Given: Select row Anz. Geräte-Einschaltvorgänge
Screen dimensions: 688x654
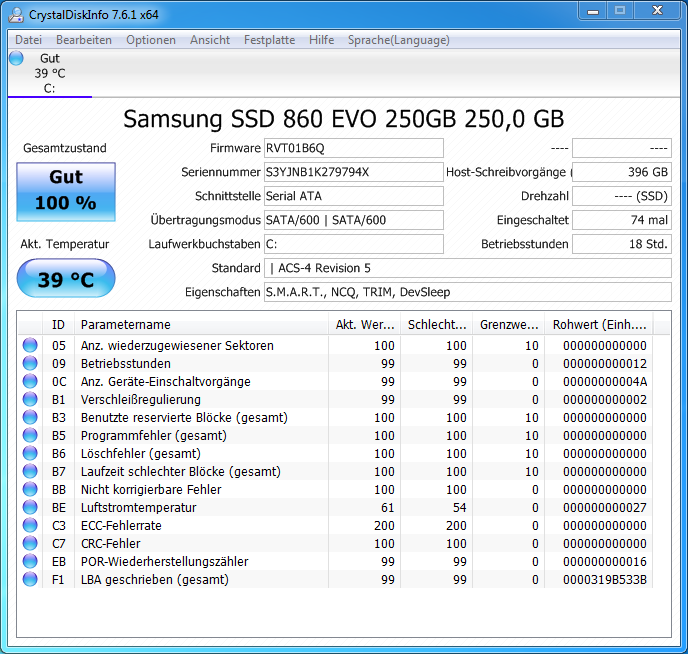Looking at the screenshot, I should [x=335, y=382].
